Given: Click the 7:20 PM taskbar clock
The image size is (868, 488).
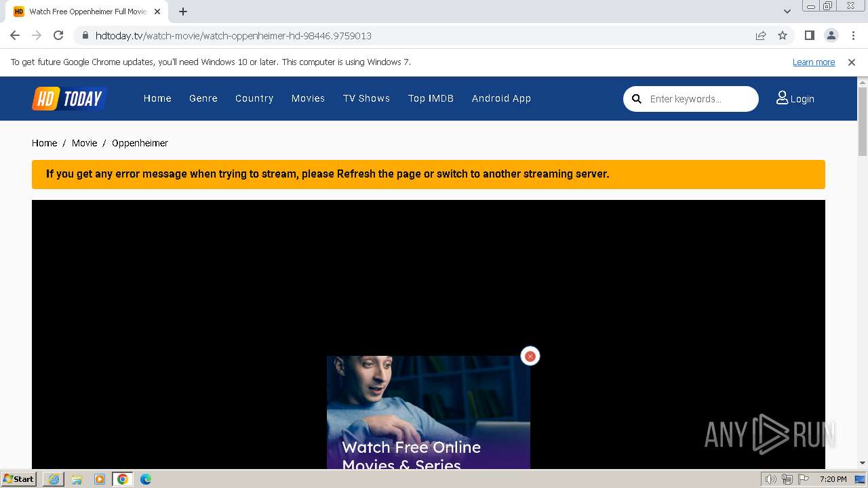Looking at the screenshot, I should click(833, 479).
